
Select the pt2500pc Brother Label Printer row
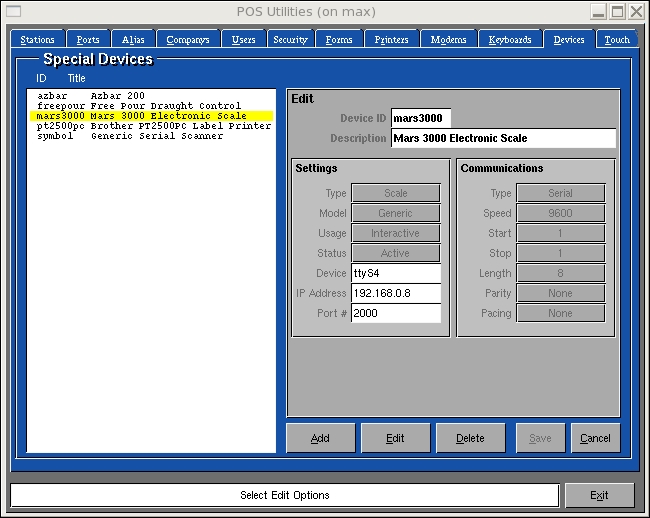[x=151, y=126]
